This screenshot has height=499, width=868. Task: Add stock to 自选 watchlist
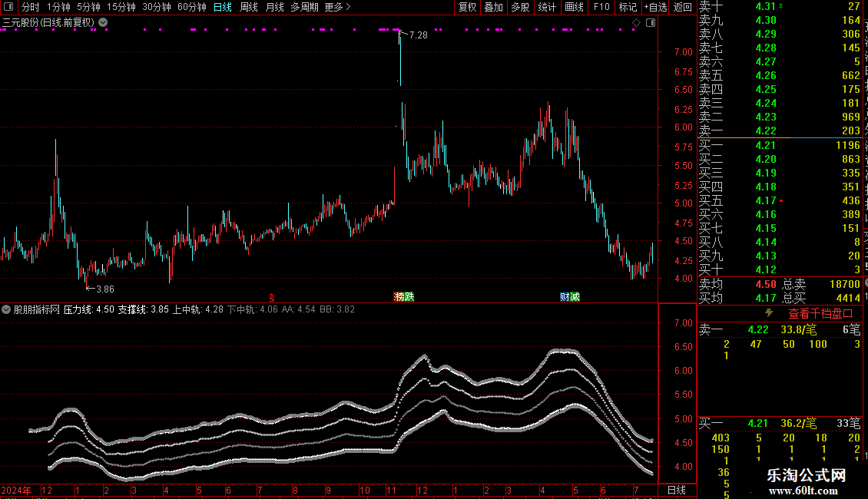point(655,7)
